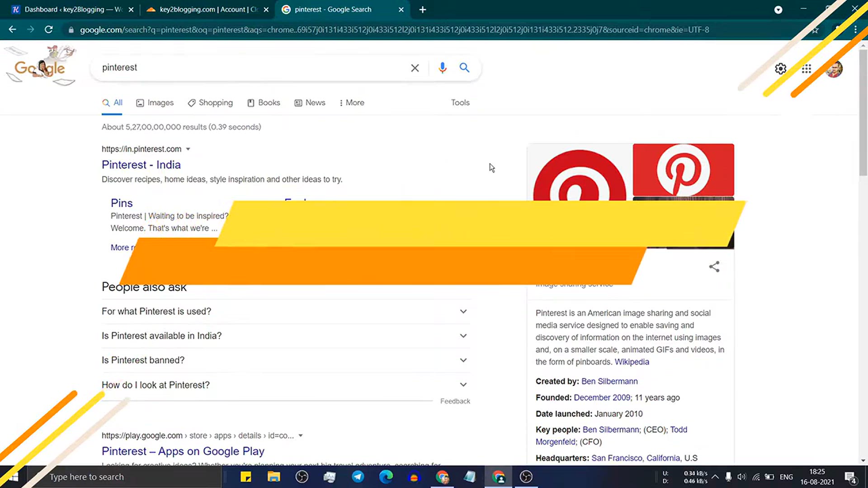This screenshot has height=488, width=868.
Task: Close the pinterest Google Search tab
Action: pos(401,9)
